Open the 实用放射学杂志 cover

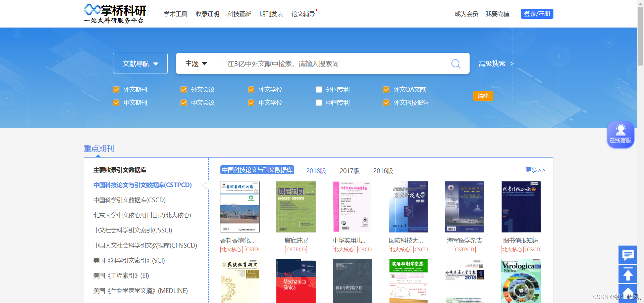(408, 281)
